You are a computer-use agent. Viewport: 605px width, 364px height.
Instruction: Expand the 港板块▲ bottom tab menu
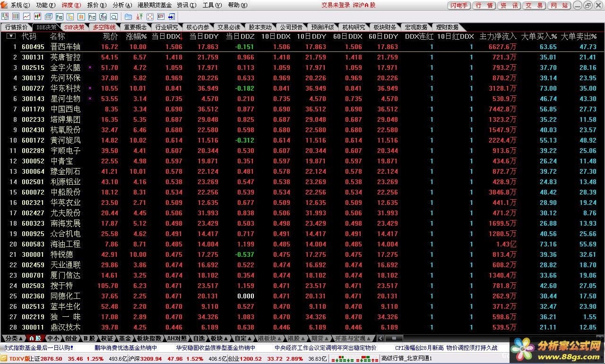(270, 339)
